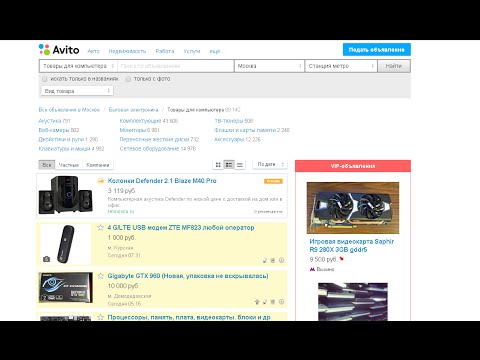
Task: Open the Колонки Defender 2.1 Blaze M40 Pro listing
Action: click(x=162, y=181)
